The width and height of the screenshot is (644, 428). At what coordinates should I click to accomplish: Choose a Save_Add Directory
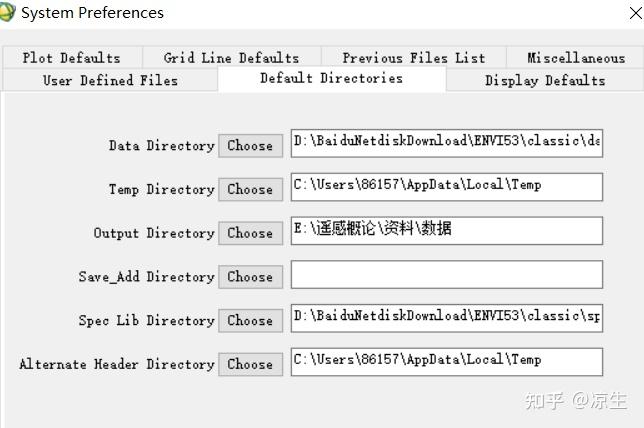tap(250, 277)
